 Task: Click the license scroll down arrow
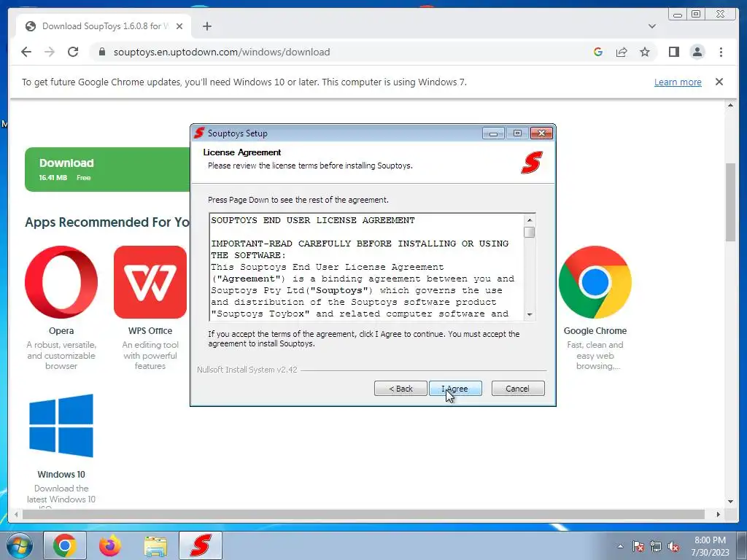point(530,315)
